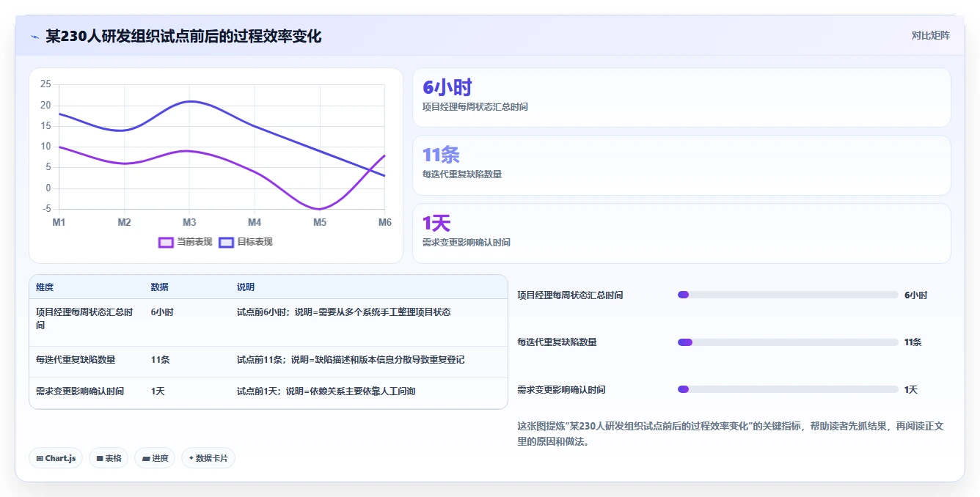Click description mentioning 手工整理项目状态
The width and height of the screenshot is (980, 497).
tap(344, 312)
